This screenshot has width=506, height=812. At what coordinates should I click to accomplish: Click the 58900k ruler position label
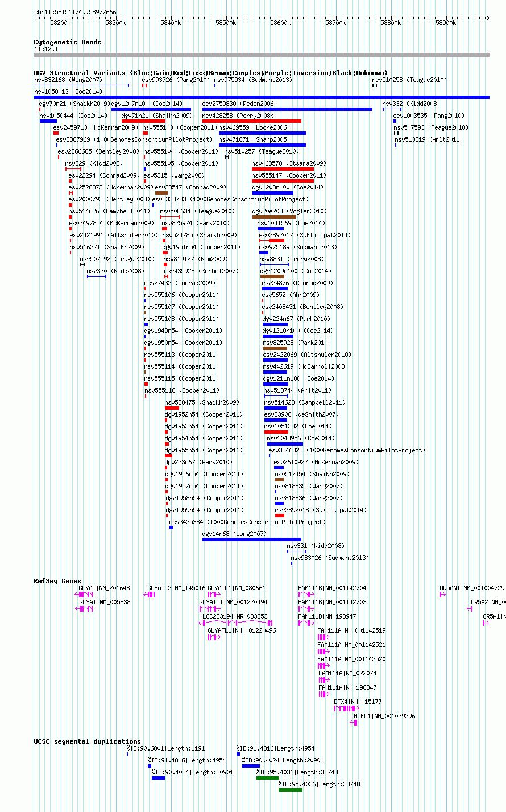coord(446,23)
